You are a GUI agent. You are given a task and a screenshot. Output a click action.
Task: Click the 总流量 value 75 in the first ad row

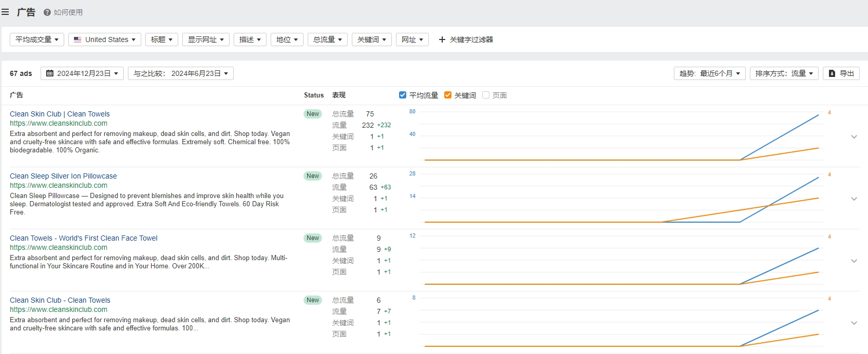click(x=370, y=114)
